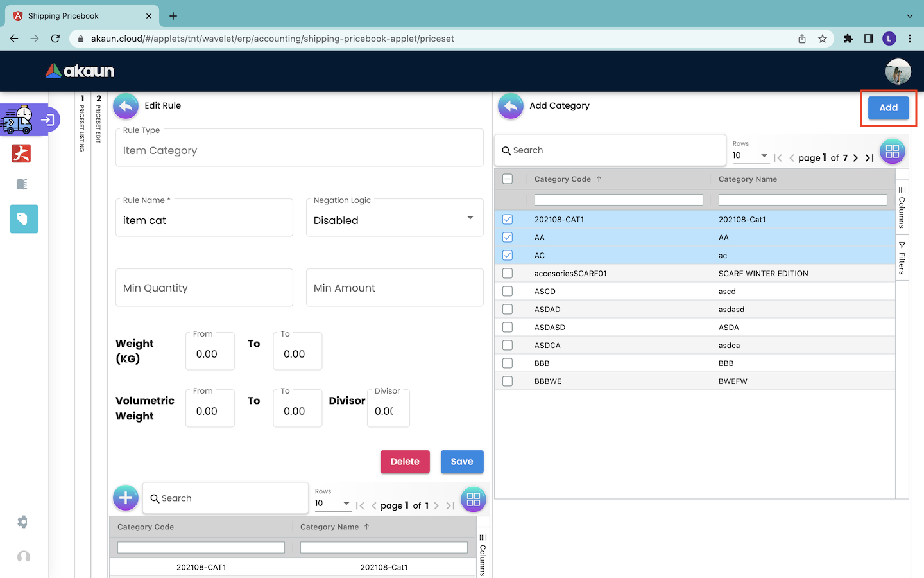The width and height of the screenshot is (924, 578).
Task: Open Rows dropdown in Add Category panel
Action: pyautogui.click(x=750, y=155)
